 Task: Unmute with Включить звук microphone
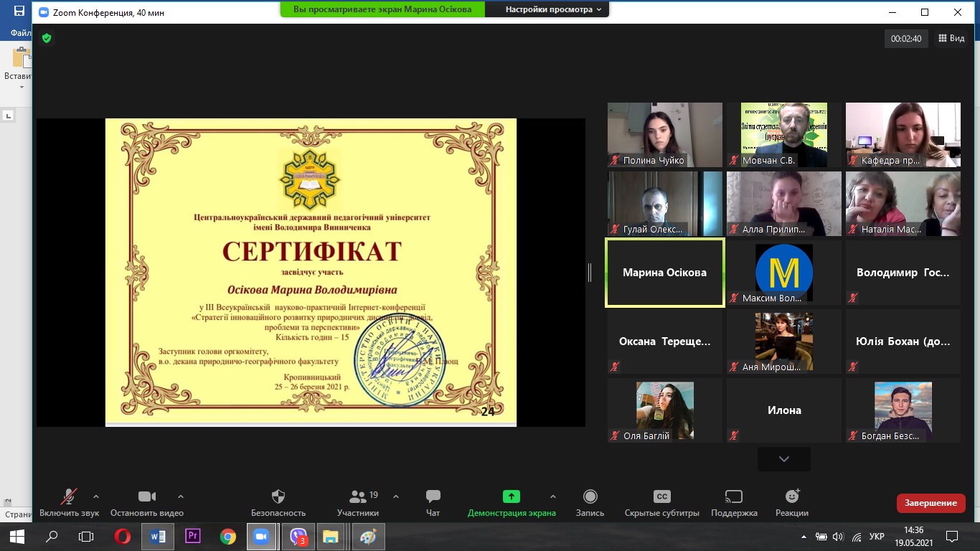click(69, 497)
